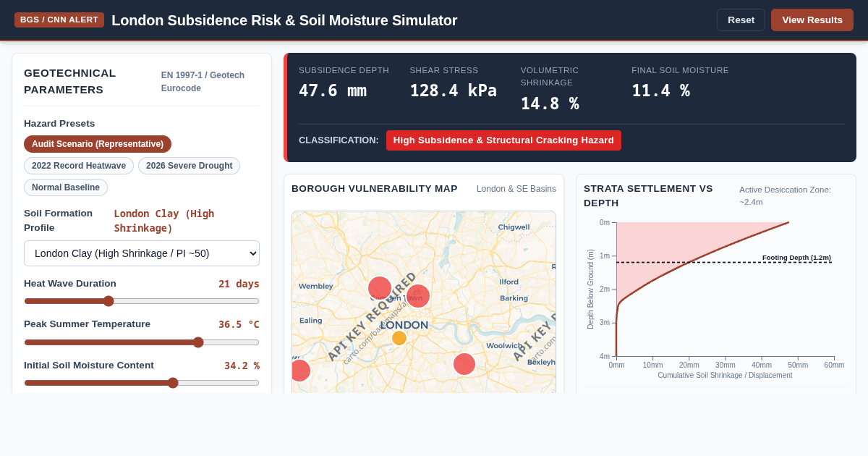Screen dimensions: 868x456
Task: Adjust the Heat Wave Duration slider
Action: 142,301
